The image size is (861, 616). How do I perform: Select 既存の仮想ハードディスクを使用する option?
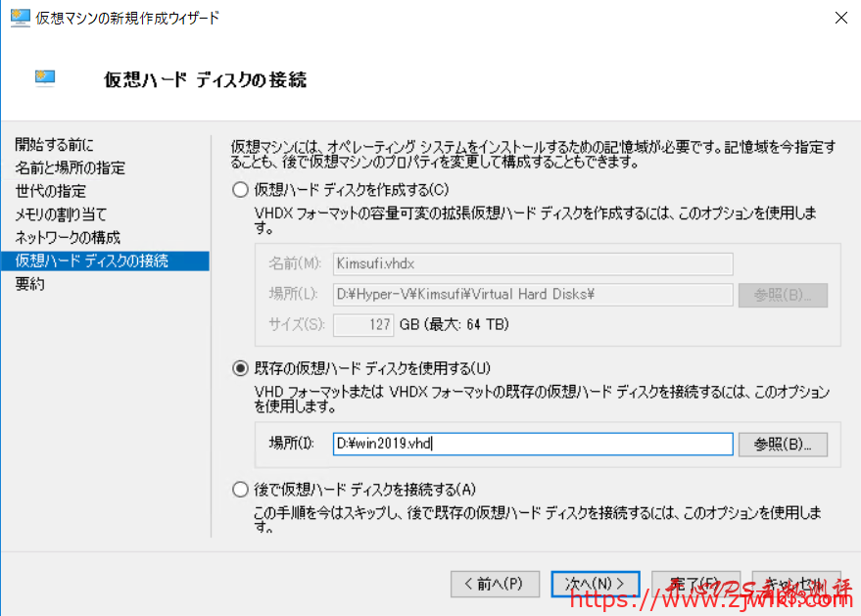[240, 367]
